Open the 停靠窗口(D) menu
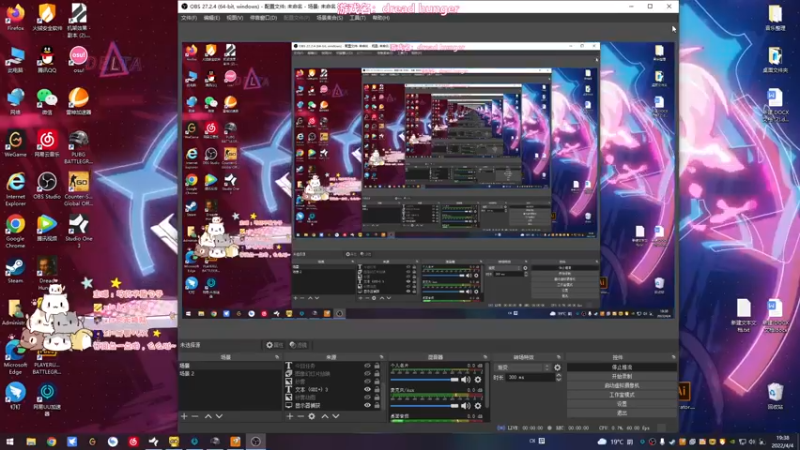This screenshot has height=450, width=800. click(263, 18)
